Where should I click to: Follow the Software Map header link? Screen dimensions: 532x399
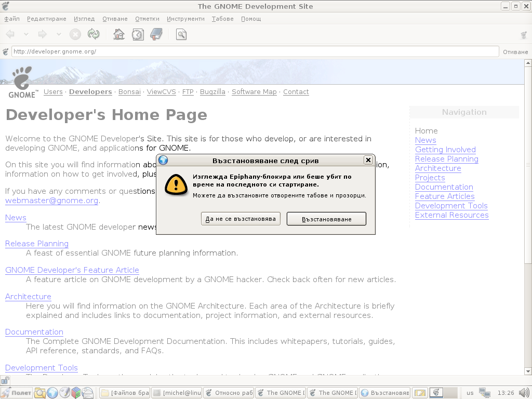click(x=254, y=91)
